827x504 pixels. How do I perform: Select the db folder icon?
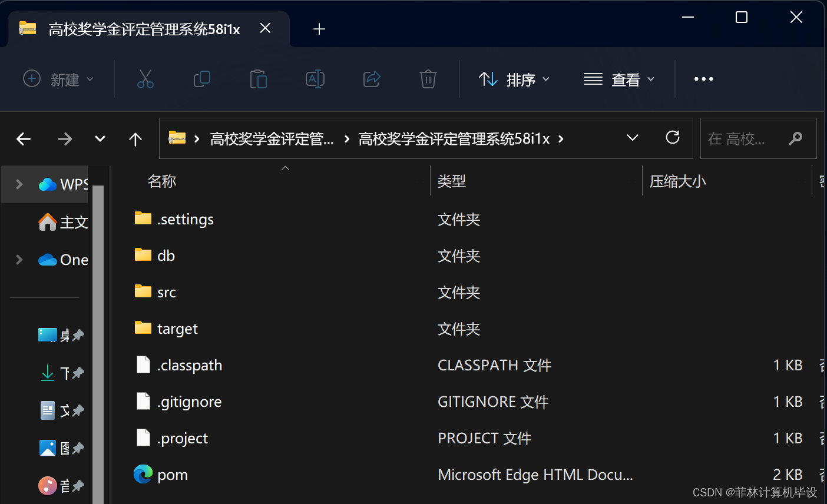pyautogui.click(x=143, y=255)
